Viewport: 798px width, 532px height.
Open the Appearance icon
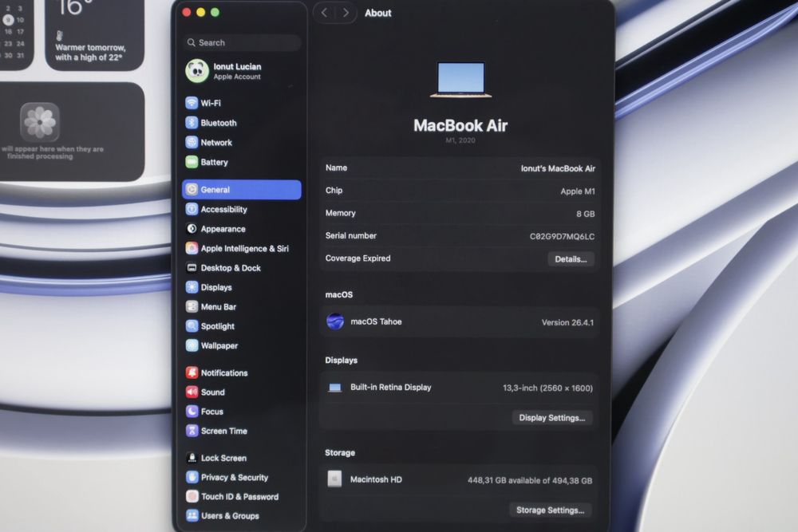[x=192, y=229]
